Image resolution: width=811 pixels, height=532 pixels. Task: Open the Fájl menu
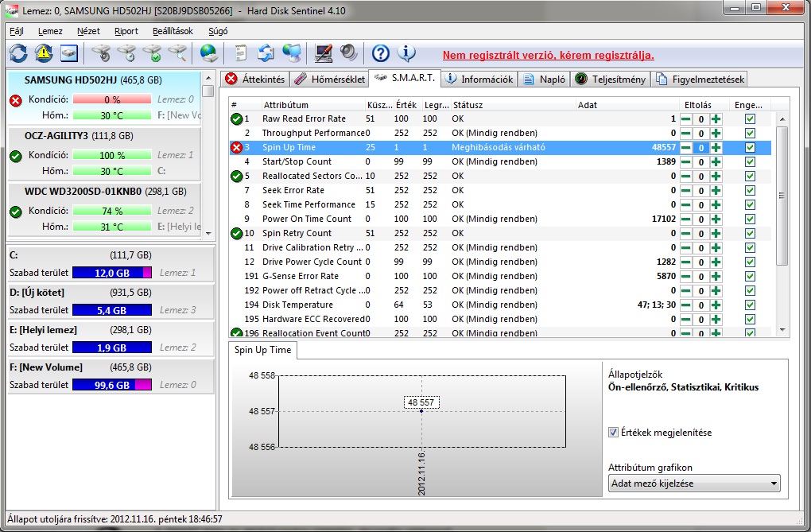[x=17, y=31]
